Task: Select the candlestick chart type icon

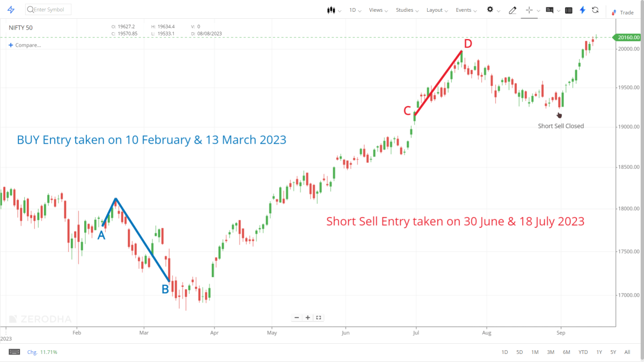Action: tap(331, 10)
